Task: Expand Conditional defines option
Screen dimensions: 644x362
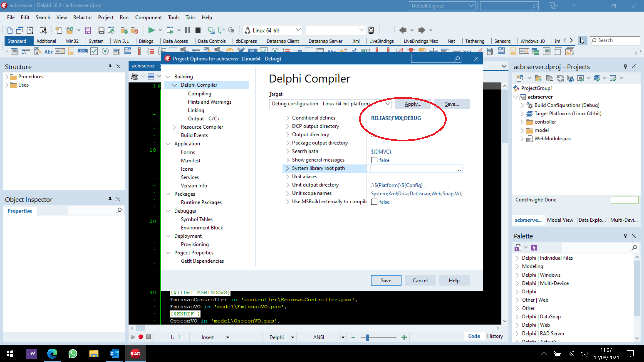Action: click(288, 118)
